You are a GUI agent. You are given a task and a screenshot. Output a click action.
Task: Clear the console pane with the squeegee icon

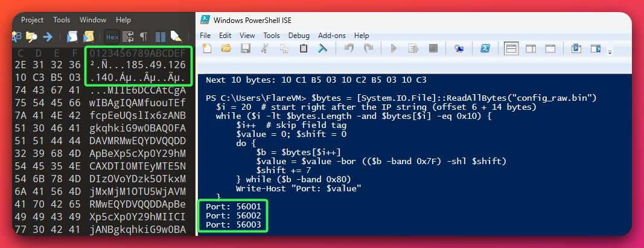[x=322, y=48]
